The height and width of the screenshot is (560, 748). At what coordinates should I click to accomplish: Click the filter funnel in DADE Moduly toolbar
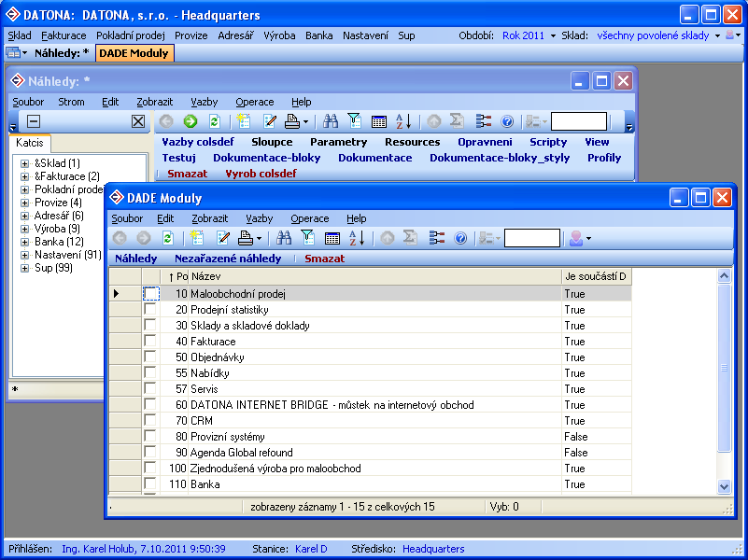pyautogui.click(x=307, y=237)
